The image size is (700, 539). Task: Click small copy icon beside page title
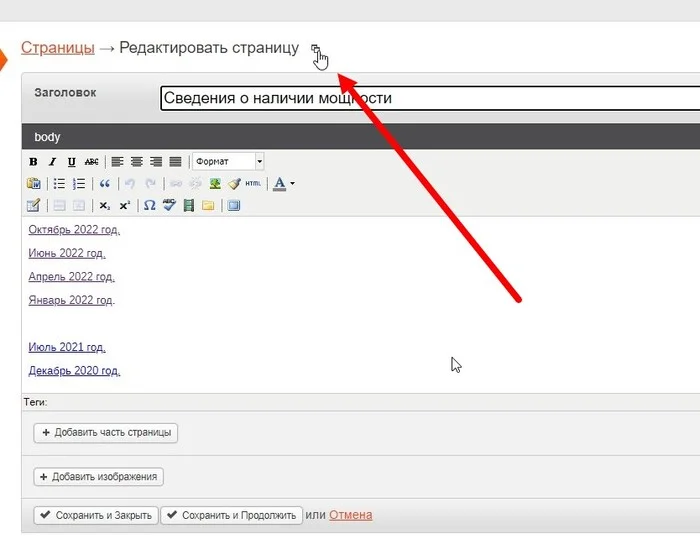click(x=316, y=49)
